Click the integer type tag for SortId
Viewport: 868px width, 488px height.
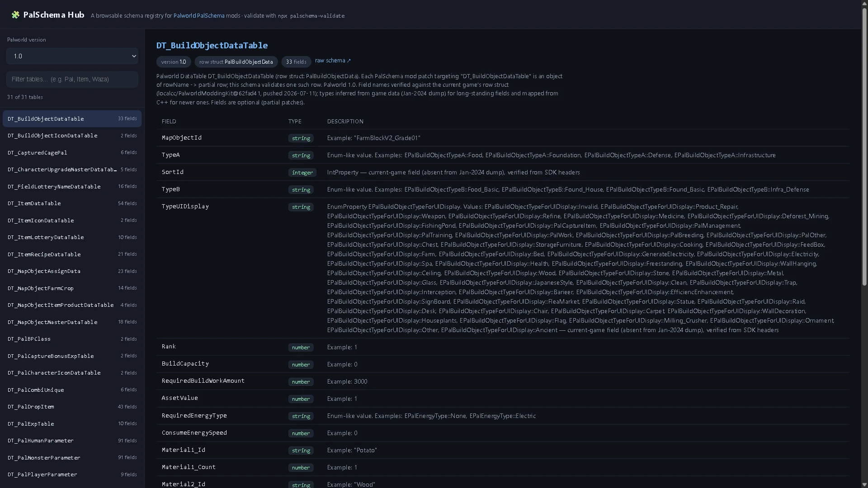point(302,173)
